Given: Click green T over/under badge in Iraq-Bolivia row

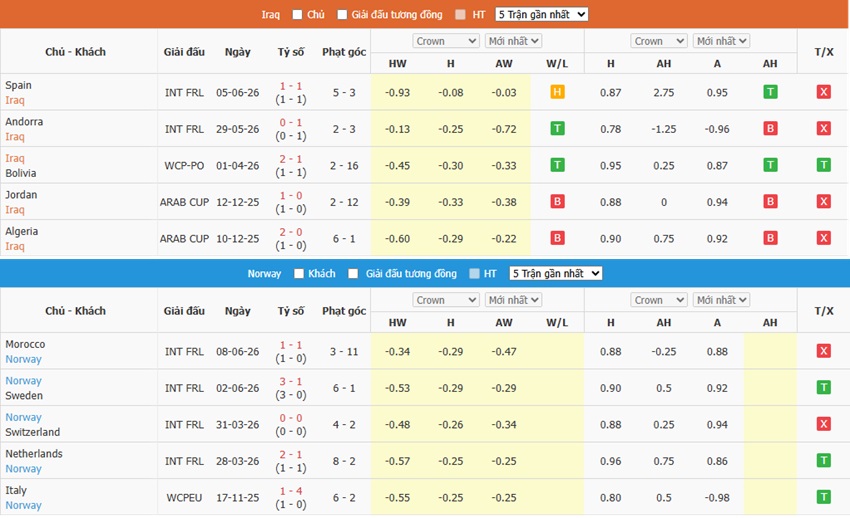Looking at the screenshot, I should (823, 165).
